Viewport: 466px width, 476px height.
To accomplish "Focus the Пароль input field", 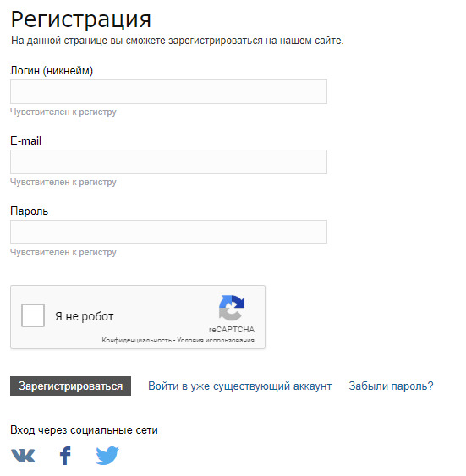I will [x=168, y=232].
